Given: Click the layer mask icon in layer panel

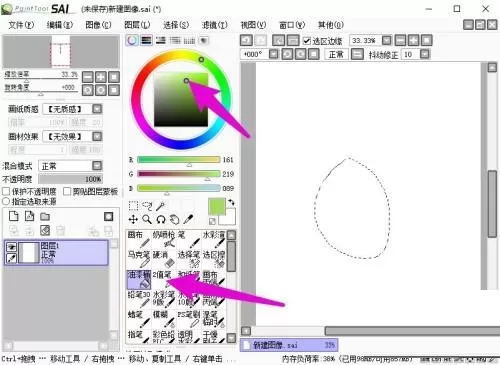Looking at the screenshot, I should [x=109, y=217].
